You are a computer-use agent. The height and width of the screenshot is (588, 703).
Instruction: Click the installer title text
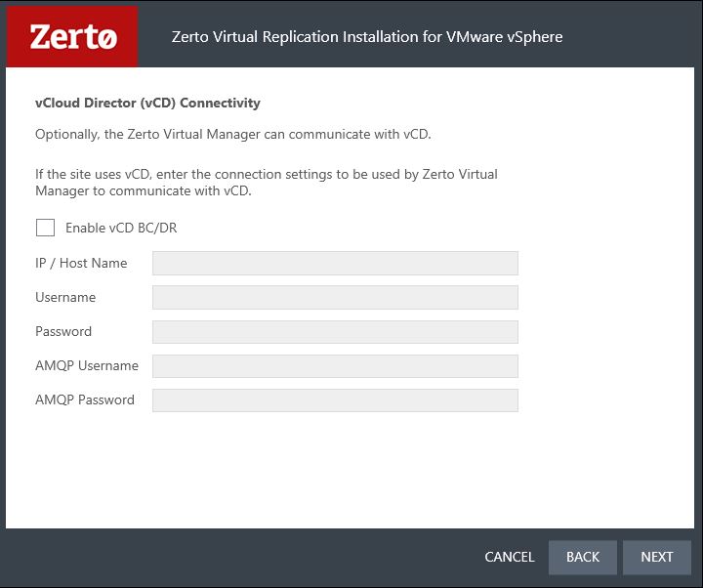coord(367,37)
